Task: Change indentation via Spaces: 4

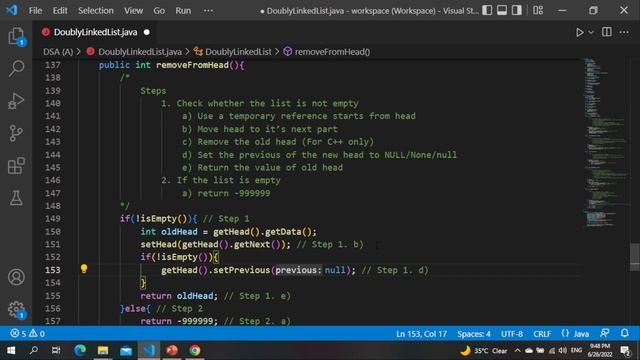Action: click(x=474, y=334)
